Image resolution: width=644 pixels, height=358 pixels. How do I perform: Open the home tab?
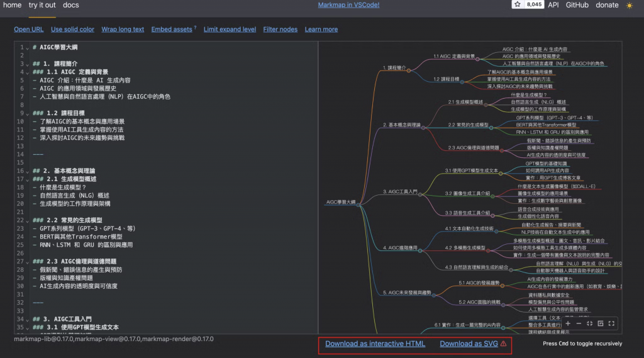coord(13,5)
